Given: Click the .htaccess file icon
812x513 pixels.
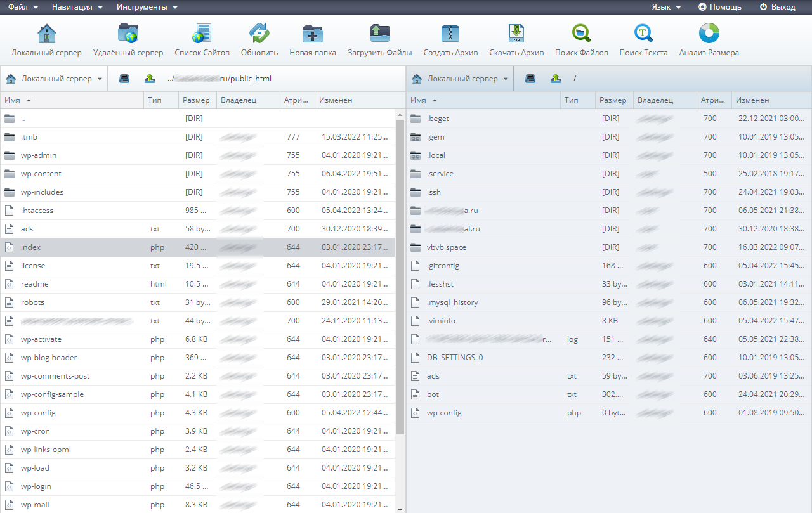Looking at the screenshot, I should (x=10, y=211).
